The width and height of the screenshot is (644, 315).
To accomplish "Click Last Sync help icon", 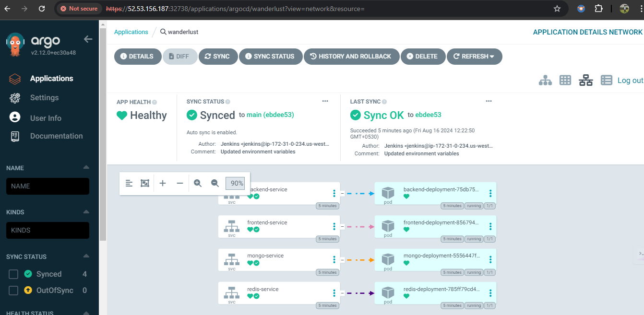I will [384, 102].
